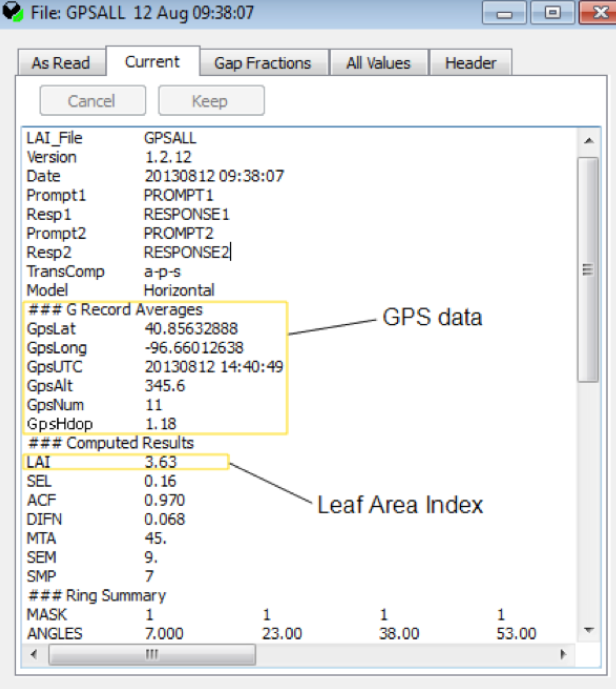Click the GpsUTC value 20130812 14:40:49

(x=214, y=367)
